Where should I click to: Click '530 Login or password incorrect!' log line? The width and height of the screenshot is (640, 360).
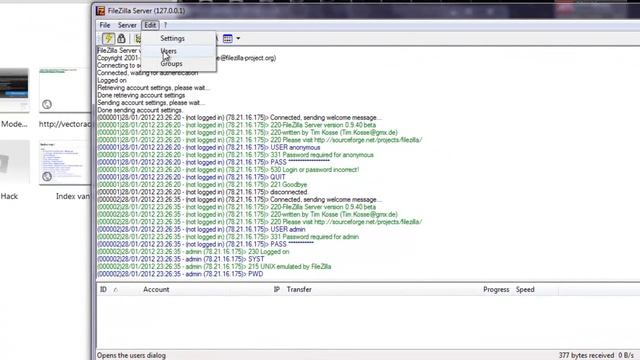click(228, 170)
